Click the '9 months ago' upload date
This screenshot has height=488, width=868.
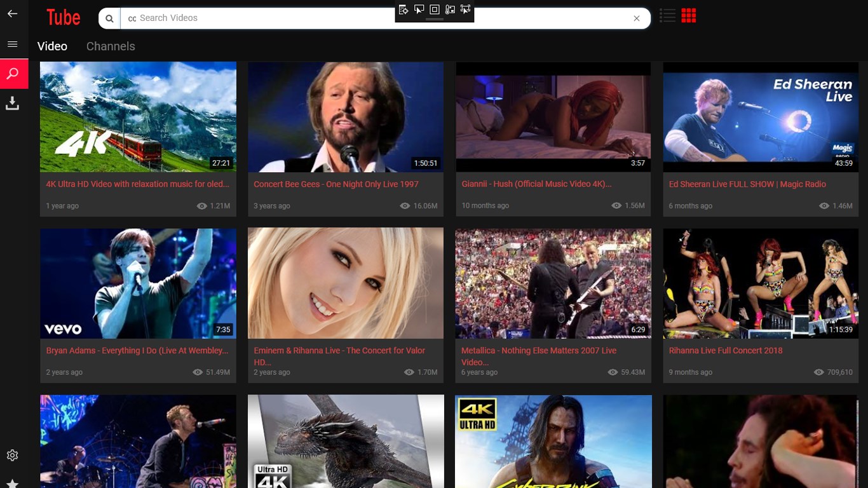coord(691,372)
